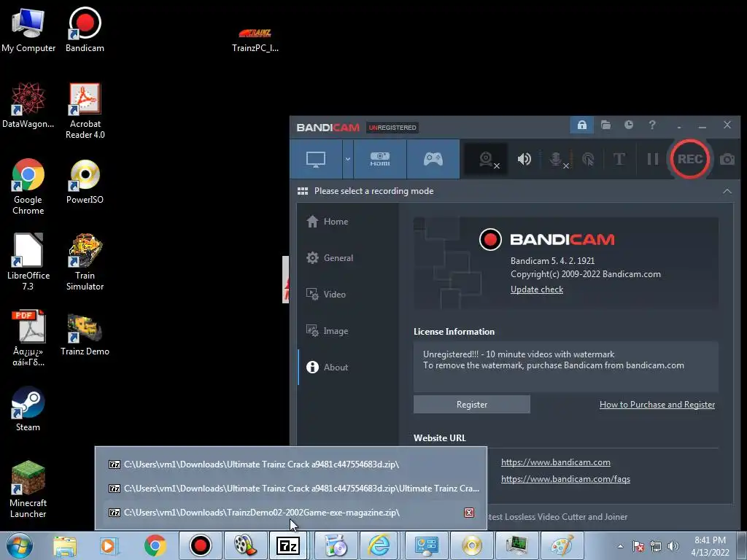Select the Train Simulator desktop icon

(x=85, y=262)
